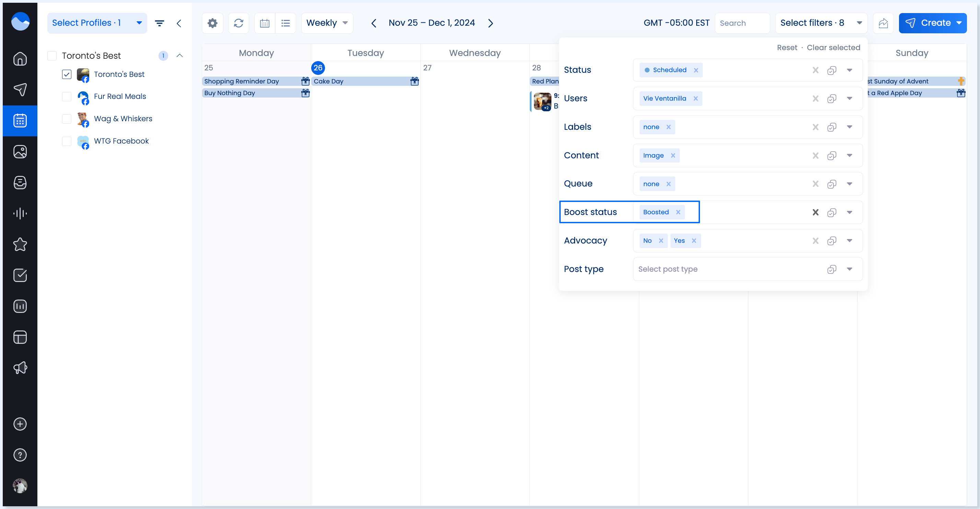The image size is (980, 509).
Task: Check Wag & Whiskers profile
Action: tap(67, 119)
